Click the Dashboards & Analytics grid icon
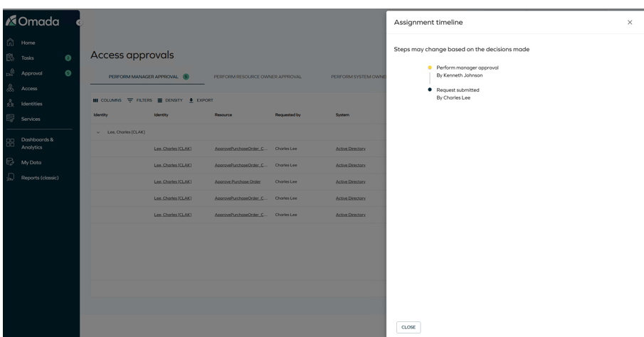644x337 pixels. (10, 143)
